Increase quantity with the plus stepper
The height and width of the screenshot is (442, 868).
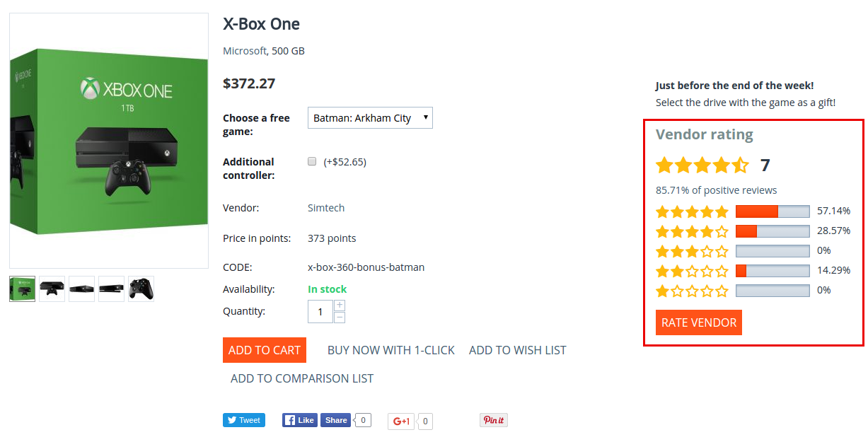coord(340,306)
